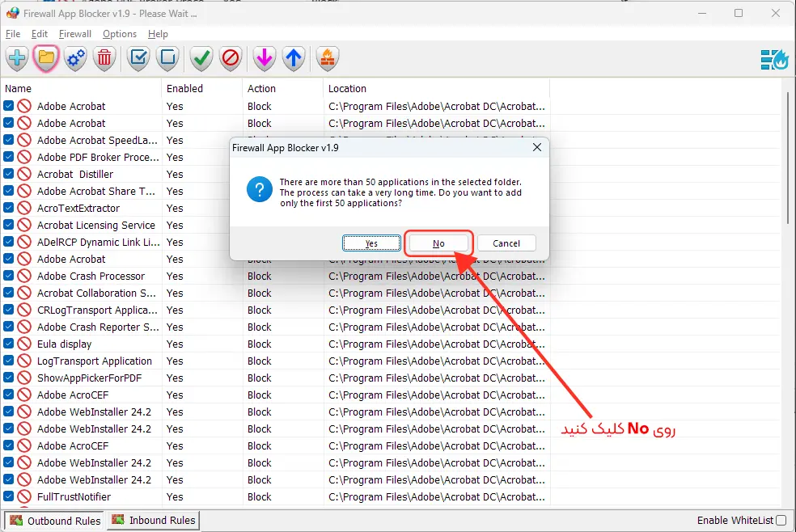796x532 pixels.
Task: Click block icon beside Adobe PDF Broker Proce...
Action: pyautogui.click(x=23, y=157)
